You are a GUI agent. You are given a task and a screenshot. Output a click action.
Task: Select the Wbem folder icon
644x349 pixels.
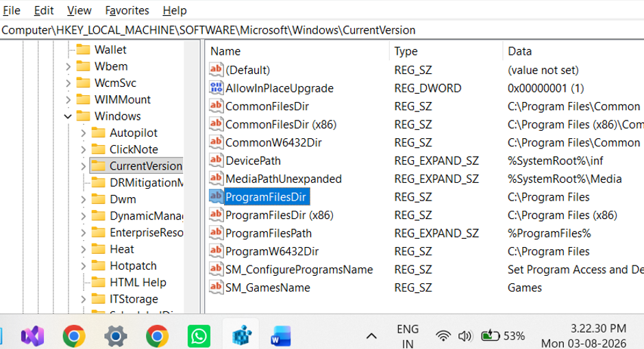83,66
